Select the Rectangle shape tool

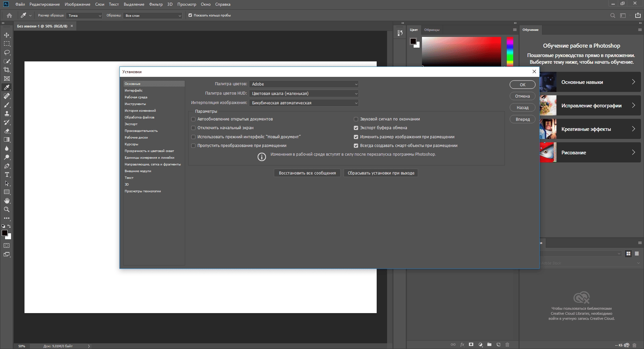(7, 192)
